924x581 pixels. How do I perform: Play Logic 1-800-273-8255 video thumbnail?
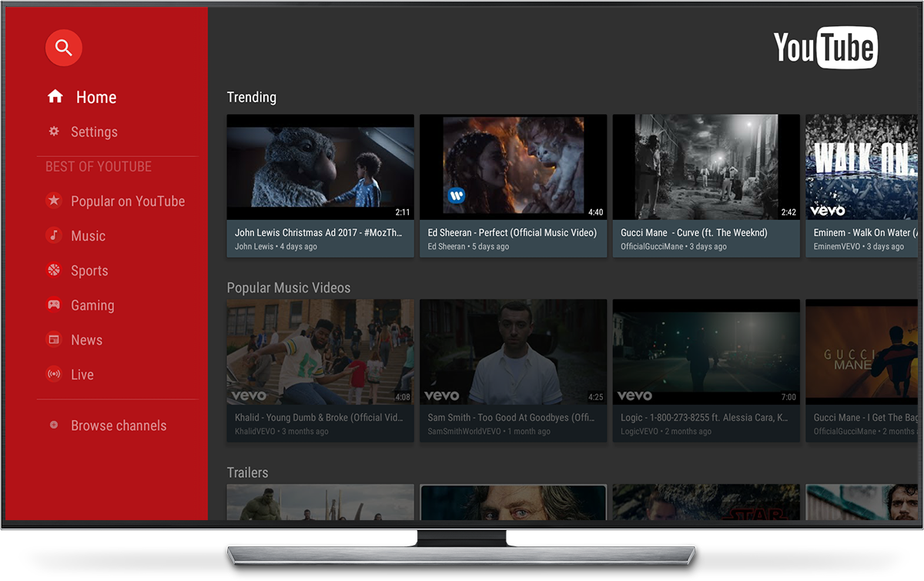pyautogui.click(x=706, y=352)
